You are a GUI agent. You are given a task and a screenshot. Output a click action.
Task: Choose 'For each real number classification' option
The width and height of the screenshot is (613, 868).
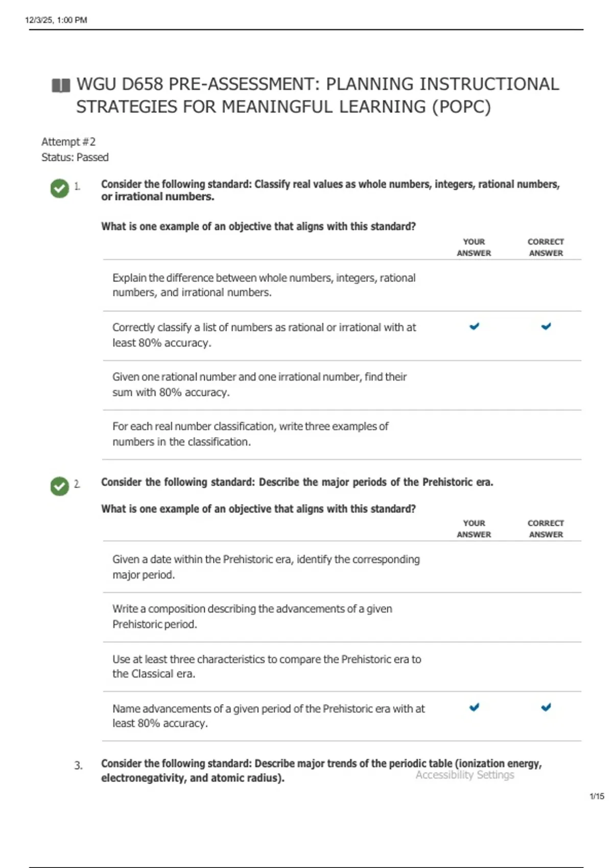coord(250,434)
